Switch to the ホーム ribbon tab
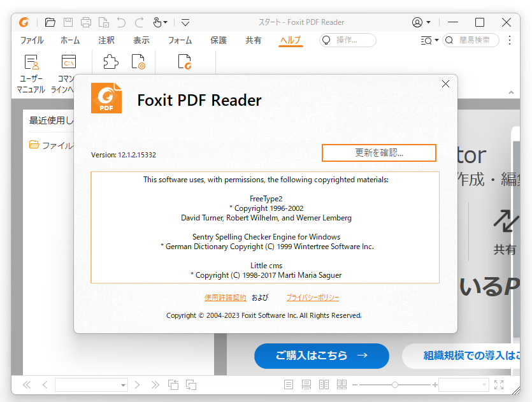The height and width of the screenshot is (402, 532). 70,39
